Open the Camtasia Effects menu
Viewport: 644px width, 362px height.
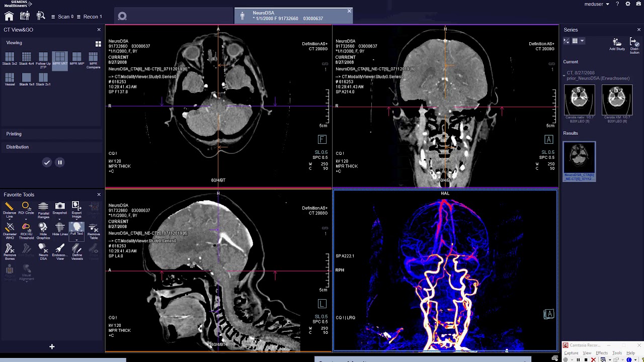coord(602,353)
